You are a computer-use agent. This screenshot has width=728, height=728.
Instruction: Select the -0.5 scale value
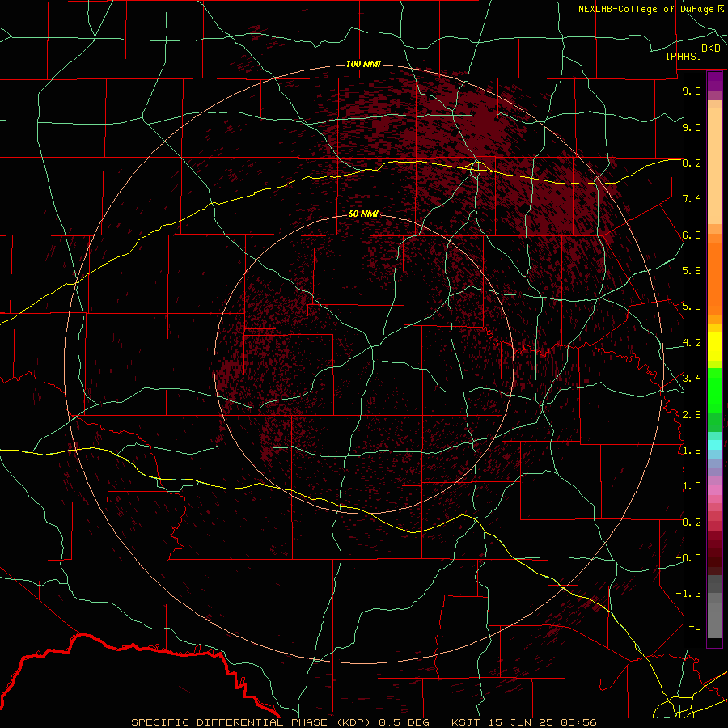coord(688,558)
